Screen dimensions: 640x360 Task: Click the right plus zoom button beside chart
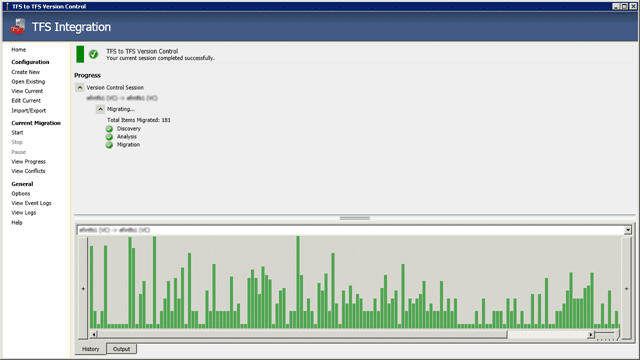click(x=627, y=289)
